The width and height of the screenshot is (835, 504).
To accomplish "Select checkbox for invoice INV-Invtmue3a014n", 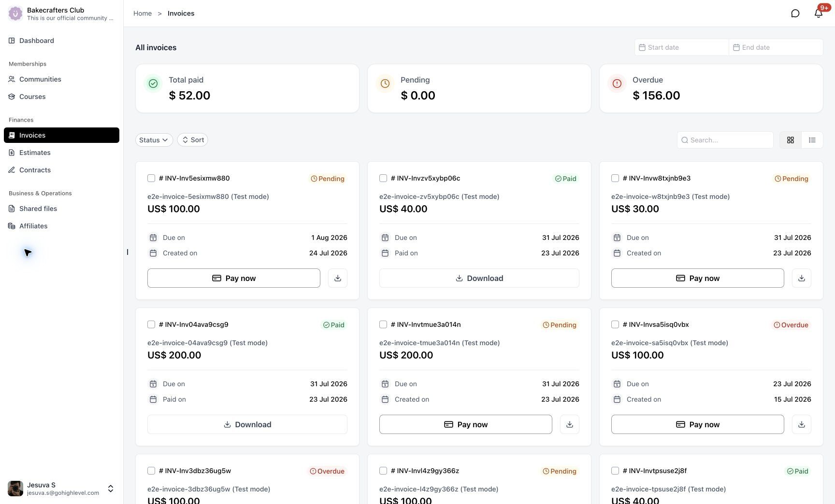I will click(x=383, y=324).
